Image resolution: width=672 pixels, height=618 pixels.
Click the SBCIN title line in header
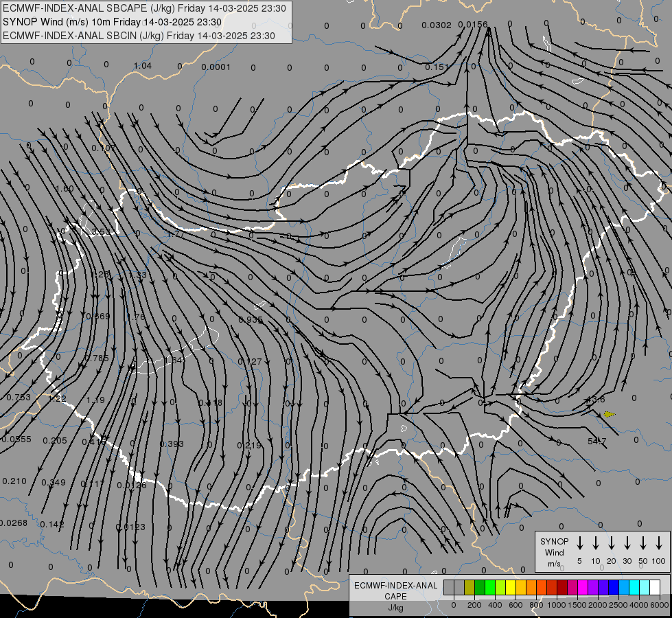[139, 36]
